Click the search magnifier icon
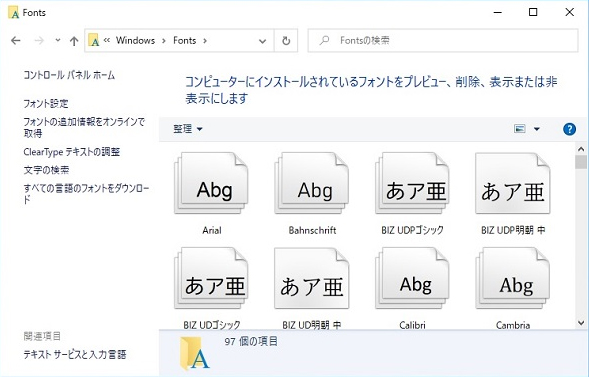The image size is (589, 377). 324,40
